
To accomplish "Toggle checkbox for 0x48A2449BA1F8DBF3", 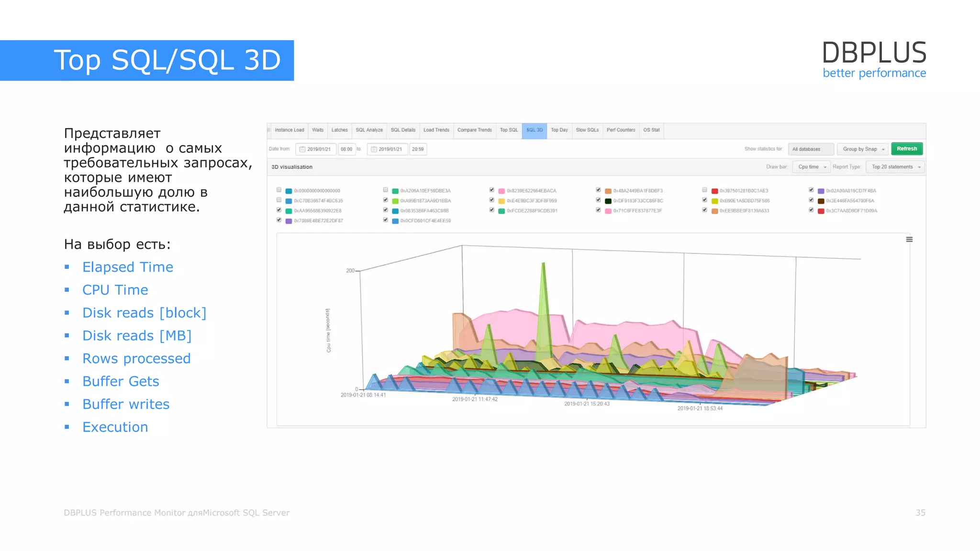I will (x=598, y=190).
